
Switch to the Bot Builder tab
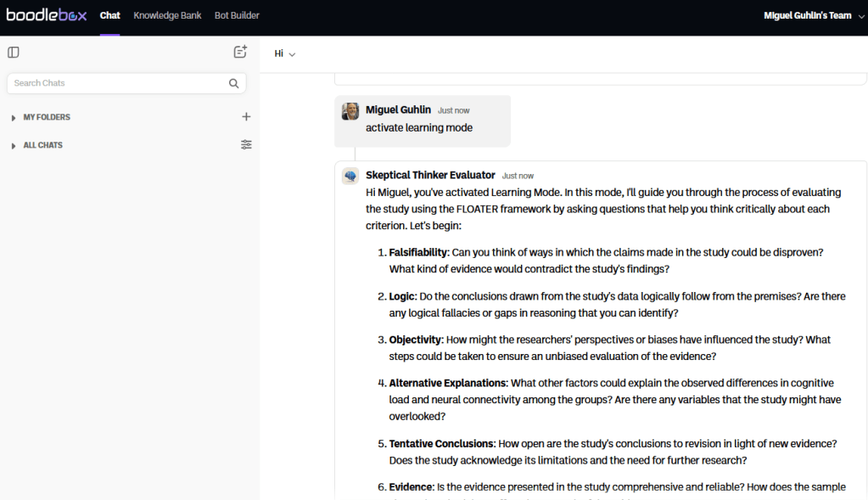point(237,15)
